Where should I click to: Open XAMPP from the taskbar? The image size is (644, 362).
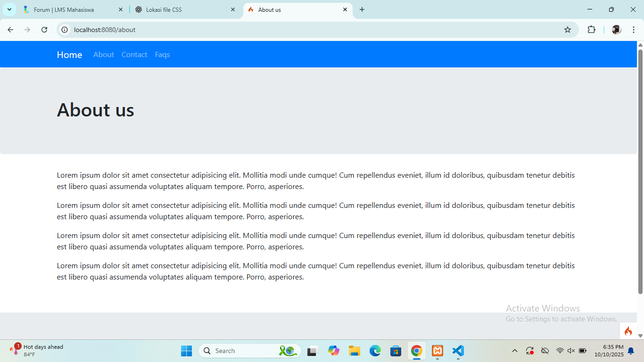pyautogui.click(x=438, y=351)
